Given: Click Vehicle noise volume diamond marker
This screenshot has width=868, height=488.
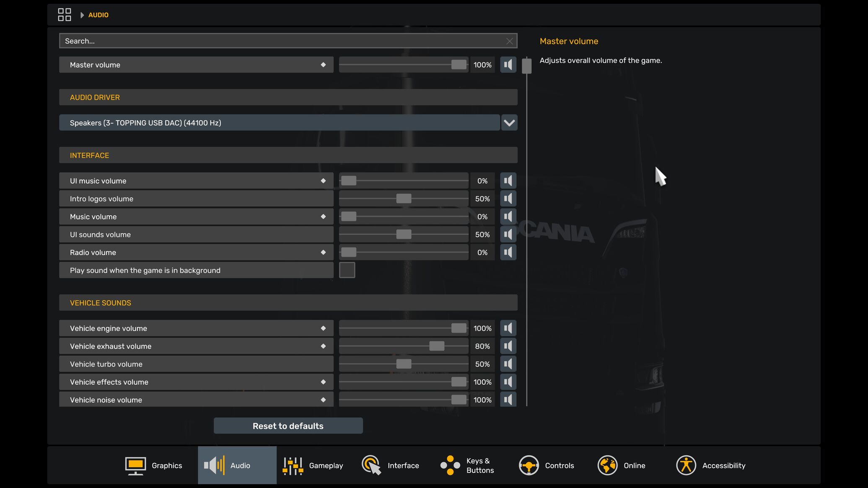Looking at the screenshot, I should click(x=323, y=400).
